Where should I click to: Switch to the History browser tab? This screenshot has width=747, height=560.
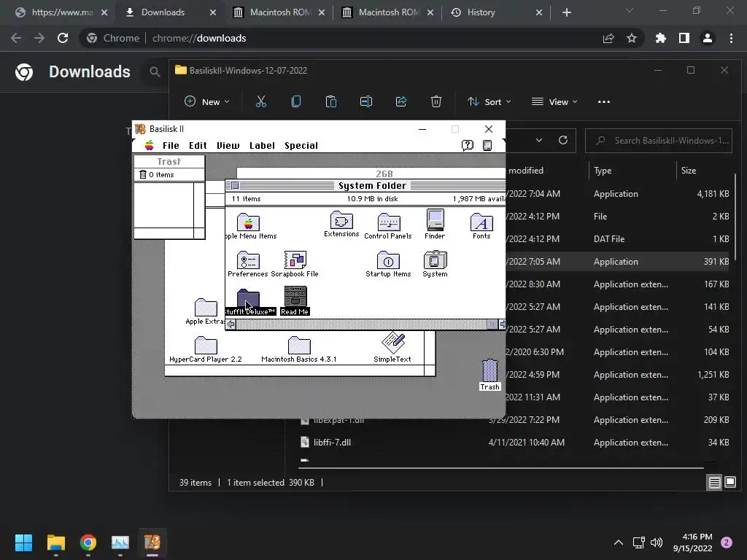[x=489, y=12]
